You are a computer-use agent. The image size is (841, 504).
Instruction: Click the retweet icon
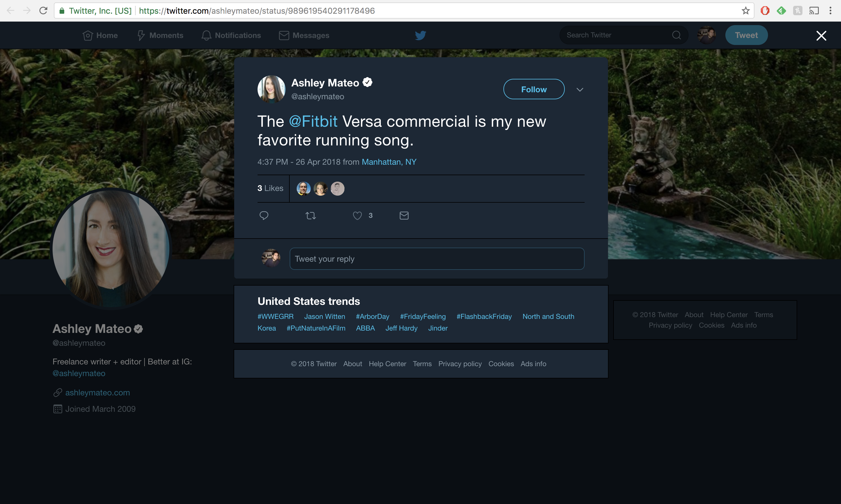310,216
